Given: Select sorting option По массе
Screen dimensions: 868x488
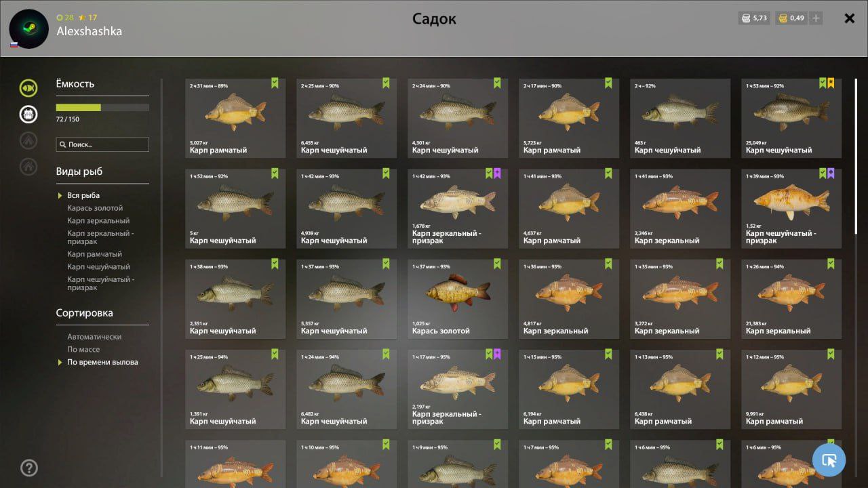Looking at the screenshot, I should [x=83, y=349].
